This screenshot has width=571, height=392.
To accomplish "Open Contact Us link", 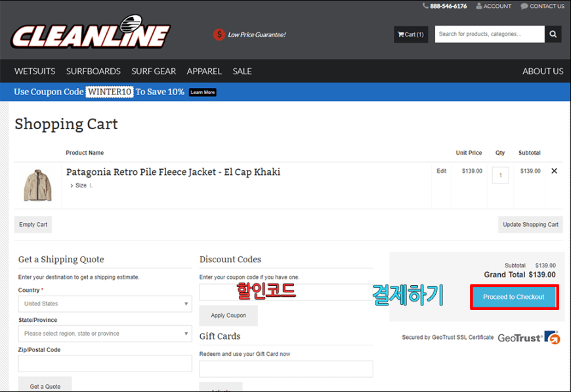I will click(x=542, y=6).
